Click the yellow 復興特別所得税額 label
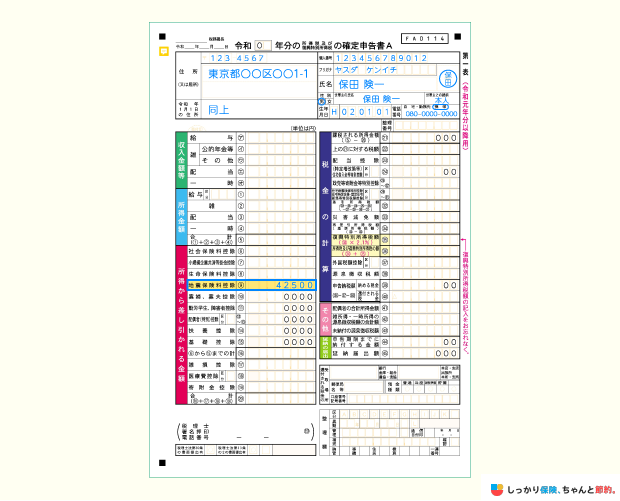Image resolution: width=620 pixels, height=501 pixels. pos(355,240)
